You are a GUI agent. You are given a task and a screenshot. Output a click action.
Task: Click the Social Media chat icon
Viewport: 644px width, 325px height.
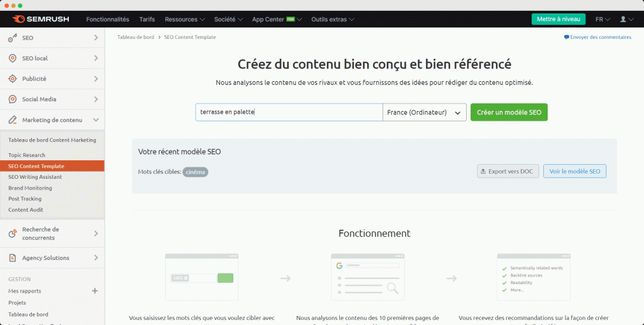click(13, 99)
